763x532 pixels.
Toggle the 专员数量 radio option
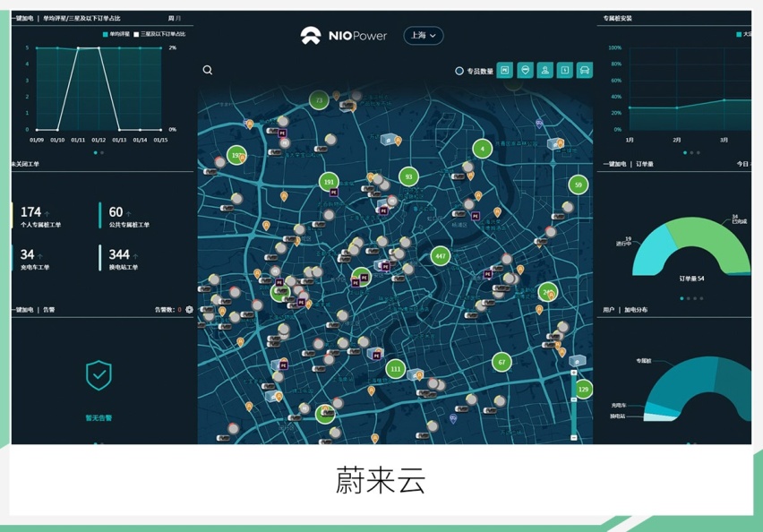[459, 71]
